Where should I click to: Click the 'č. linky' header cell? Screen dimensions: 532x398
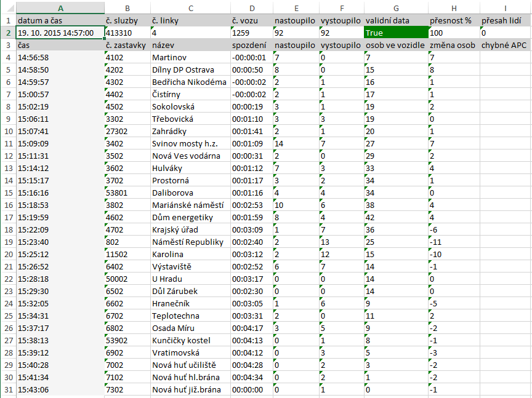point(191,20)
